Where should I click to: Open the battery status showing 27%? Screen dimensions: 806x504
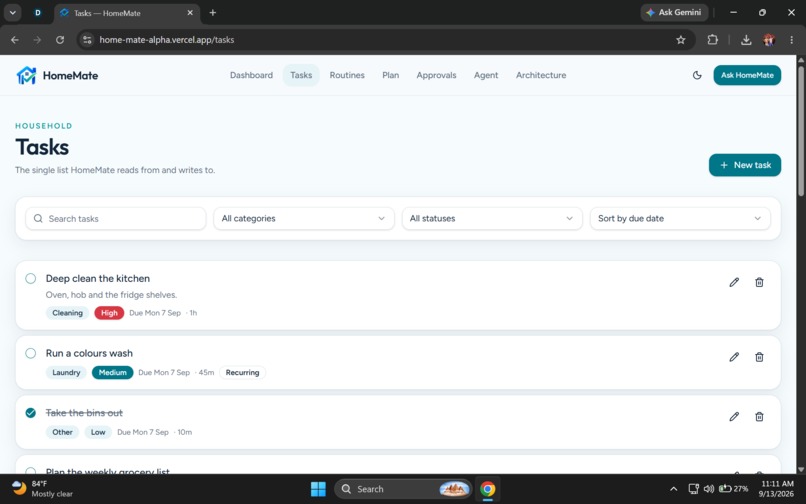[733, 489]
